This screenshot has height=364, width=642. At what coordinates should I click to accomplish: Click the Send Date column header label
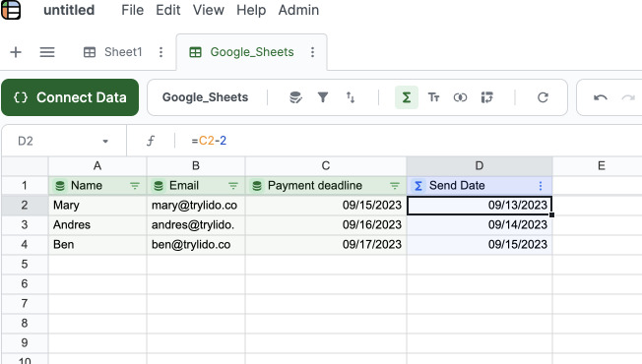click(x=457, y=186)
